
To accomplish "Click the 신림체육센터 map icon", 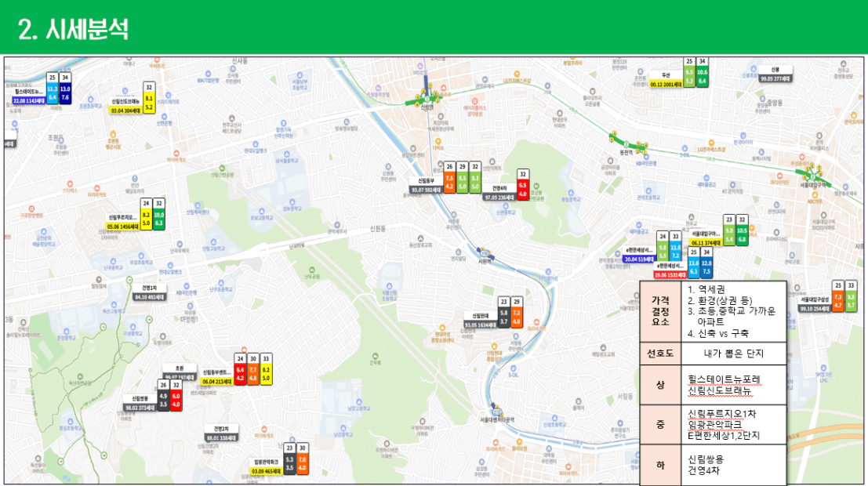I will click(x=197, y=205).
